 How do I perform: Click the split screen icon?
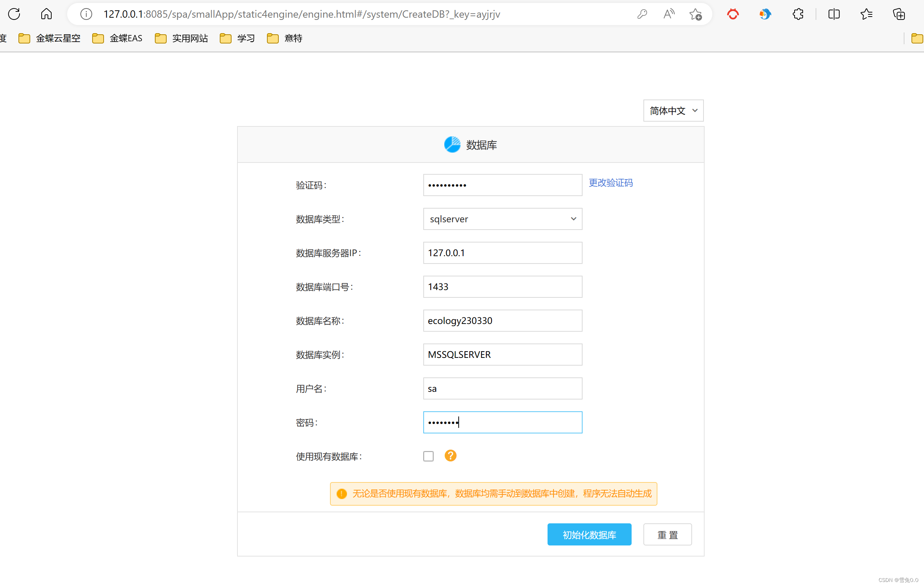pos(834,14)
